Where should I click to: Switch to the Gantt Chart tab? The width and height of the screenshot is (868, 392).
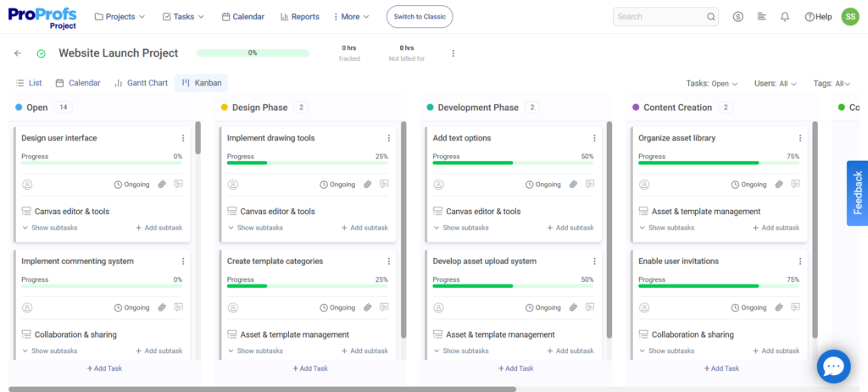[x=142, y=83]
